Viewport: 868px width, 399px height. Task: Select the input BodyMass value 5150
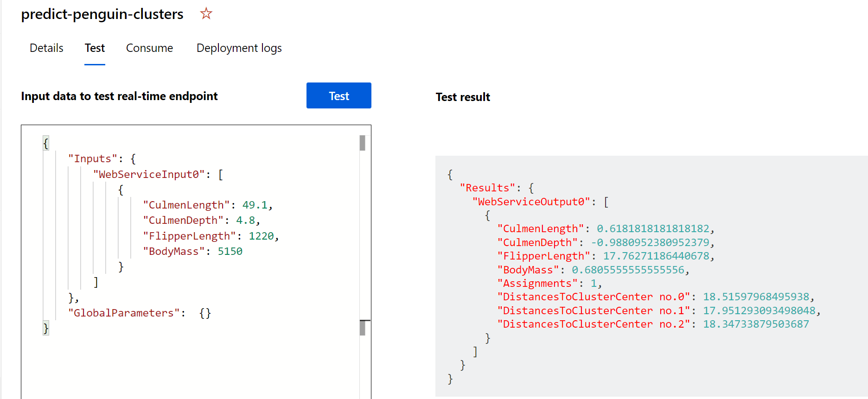[x=230, y=251]
